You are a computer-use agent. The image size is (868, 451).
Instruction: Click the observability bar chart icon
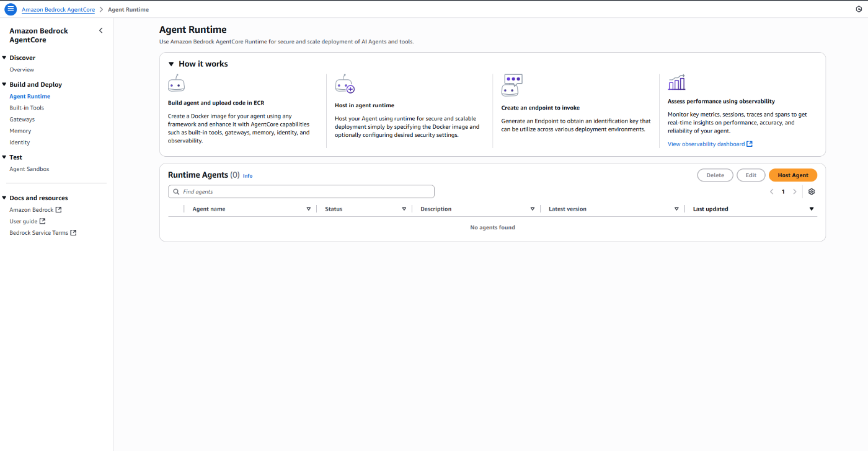[676, 82]
